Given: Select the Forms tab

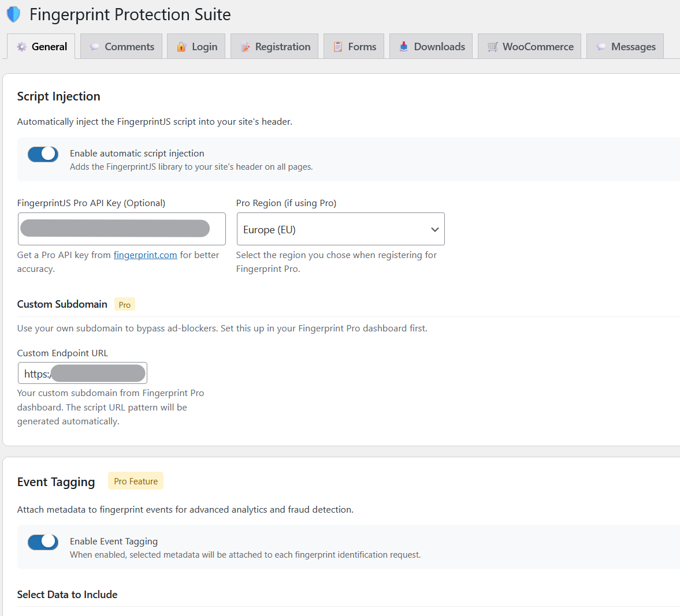Looking at the screenshot, I should [x=354, y=46].
